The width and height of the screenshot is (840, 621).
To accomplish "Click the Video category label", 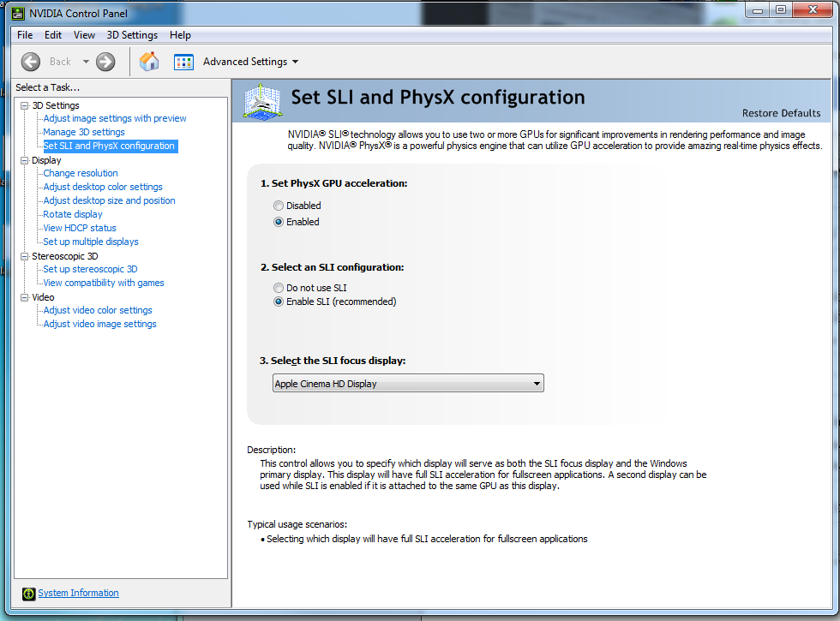I will 43,297.
